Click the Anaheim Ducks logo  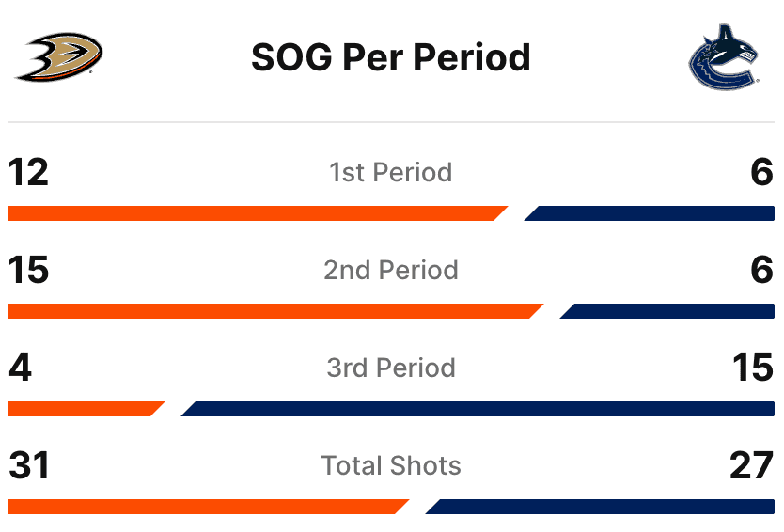59,56
